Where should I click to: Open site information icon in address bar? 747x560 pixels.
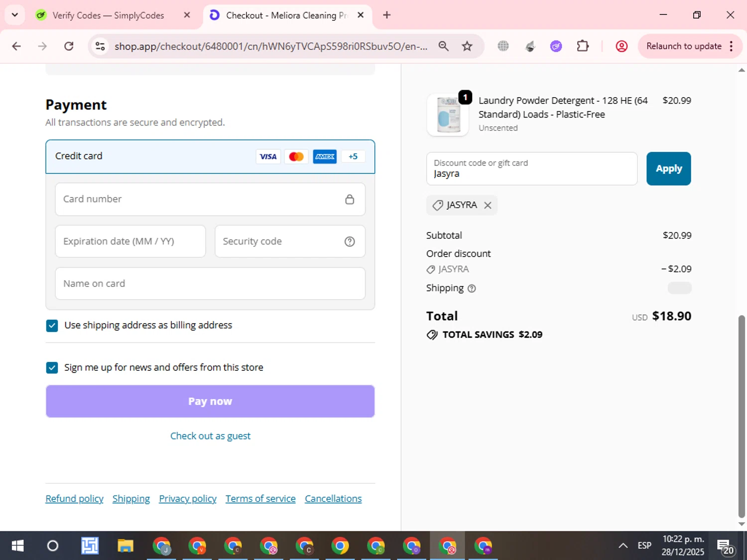(100, 46)
